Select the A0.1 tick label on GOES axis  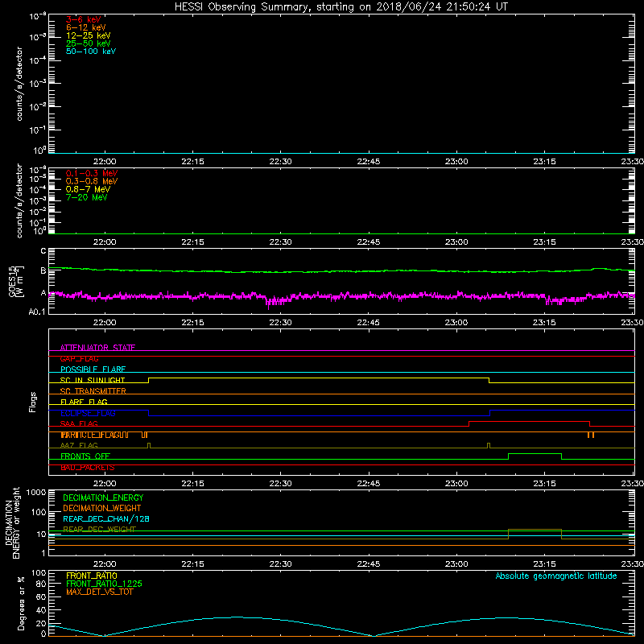37,312
